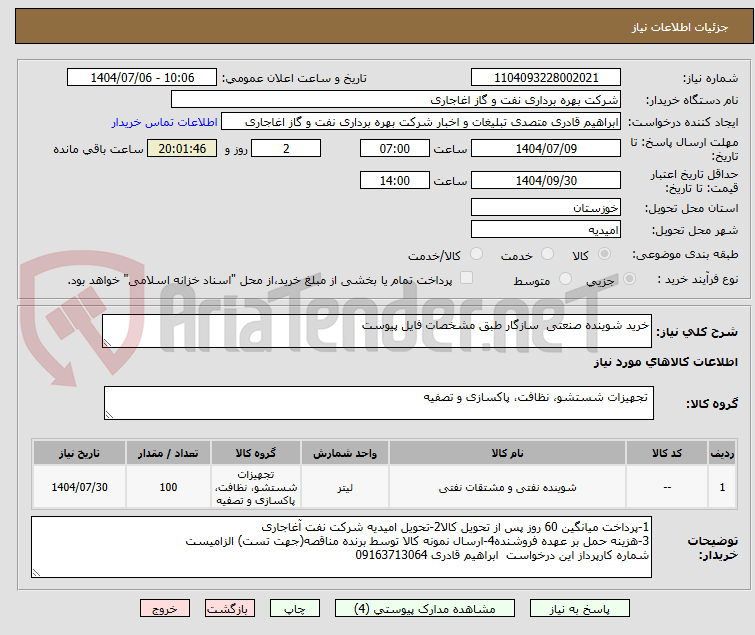755x635 pixels.
Task: Click the گروه کالا text area
Action: click(x=379, y=403)
